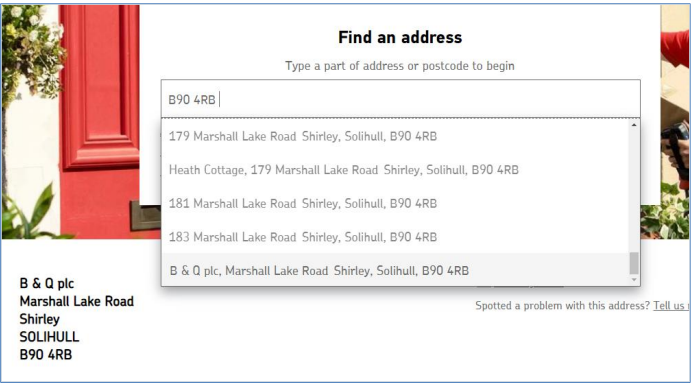Screen dimensions: 693x385
Task: Click the scrollbar thumb in address list
Action: tap(634, 263)
